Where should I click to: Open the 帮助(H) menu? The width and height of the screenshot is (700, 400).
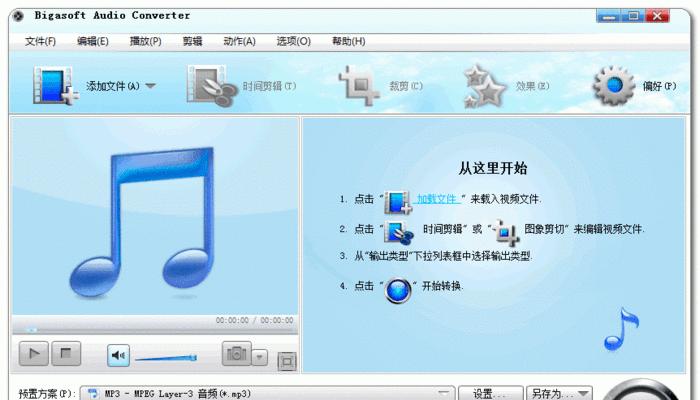(348, 42)
